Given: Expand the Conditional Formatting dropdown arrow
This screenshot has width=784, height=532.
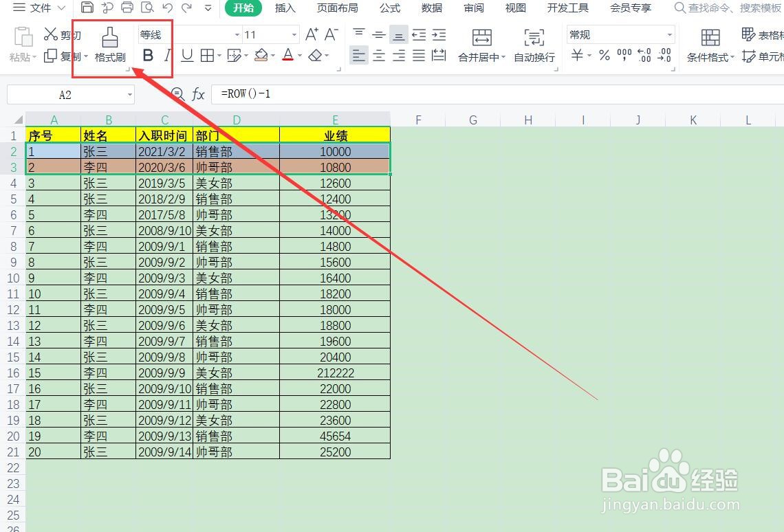Looking at the screenshot, I should [x=732, y=58].
